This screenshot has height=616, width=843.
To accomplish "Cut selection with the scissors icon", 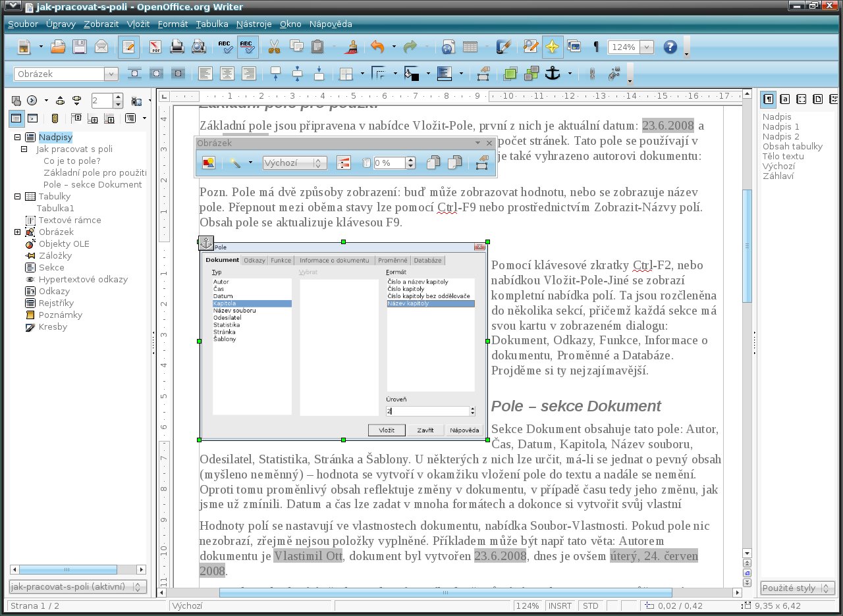I will [x=275, y=47].
